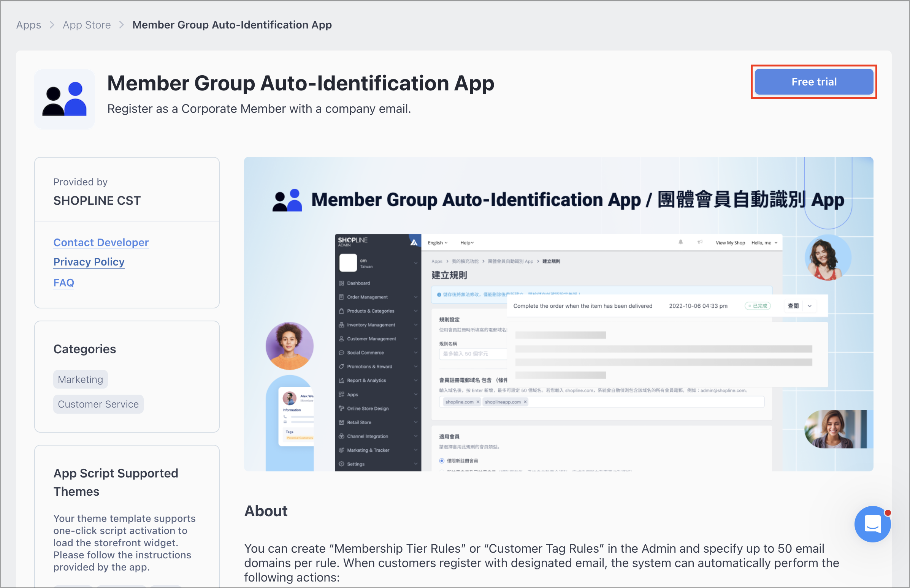Expand Settings chevron in banner sidebar

coord(415,464)
